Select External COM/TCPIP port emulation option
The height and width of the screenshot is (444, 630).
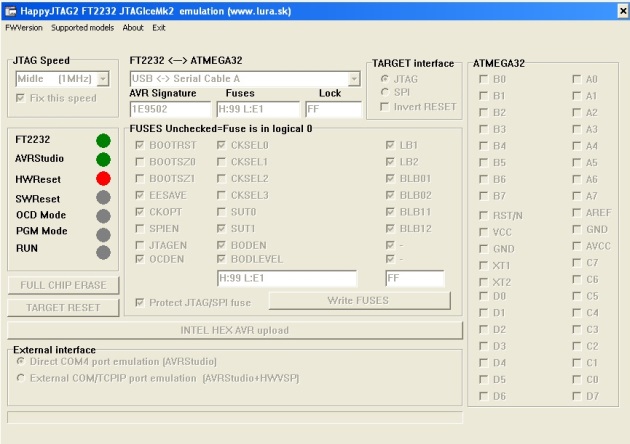pyautogui.click(x=20, y=378)
